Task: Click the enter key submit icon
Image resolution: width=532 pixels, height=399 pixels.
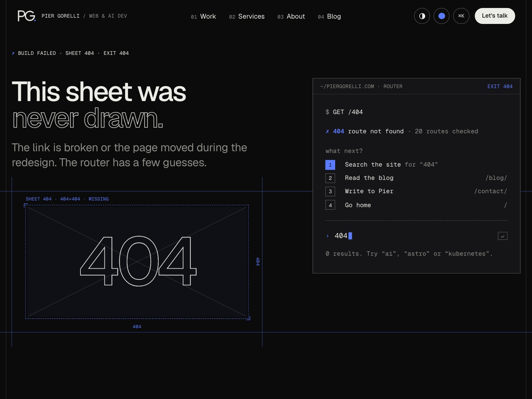Action: tap(502, 236)
